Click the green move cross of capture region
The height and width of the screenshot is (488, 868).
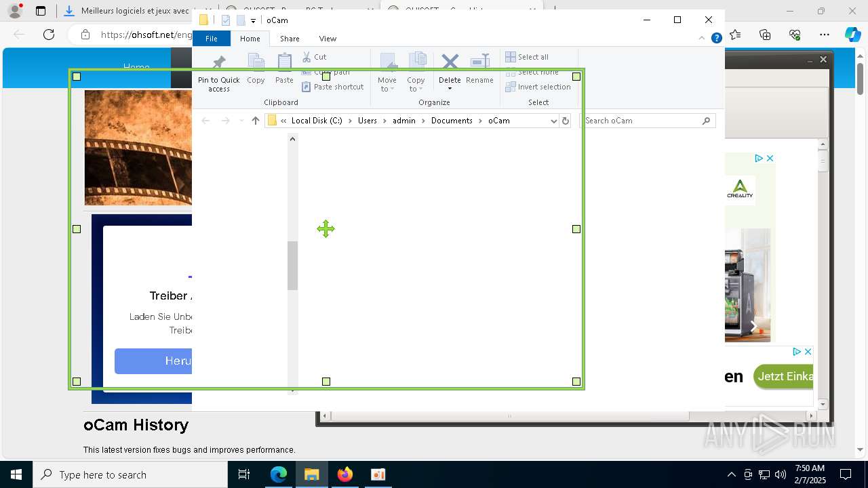pos(325,229)
